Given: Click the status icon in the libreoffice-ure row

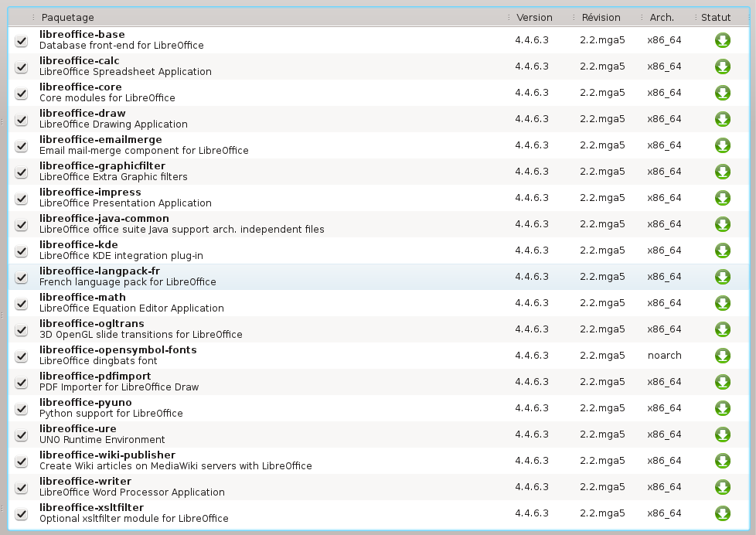Looking at the screenshot, I should tap(722, 434).
